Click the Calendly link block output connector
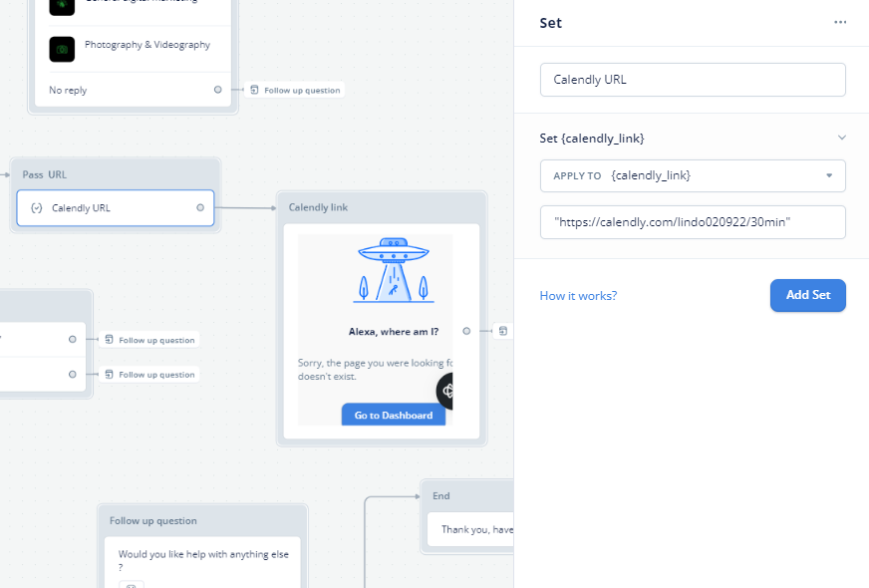 (x=466, y=331)
